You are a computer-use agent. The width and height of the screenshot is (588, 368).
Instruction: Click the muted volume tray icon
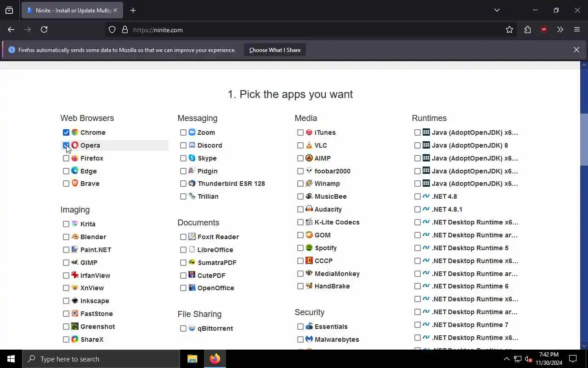tap(529, 359)
